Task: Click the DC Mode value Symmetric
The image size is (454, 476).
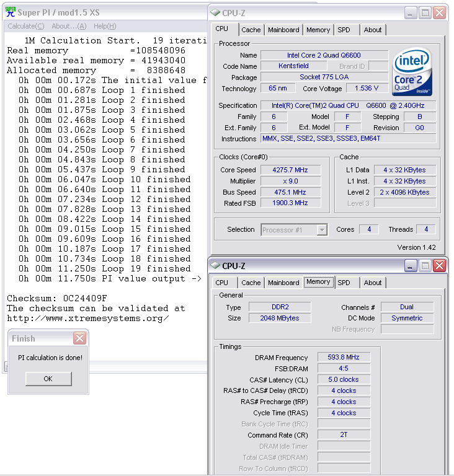Action: pyautogui.click(x=407, y=318)
